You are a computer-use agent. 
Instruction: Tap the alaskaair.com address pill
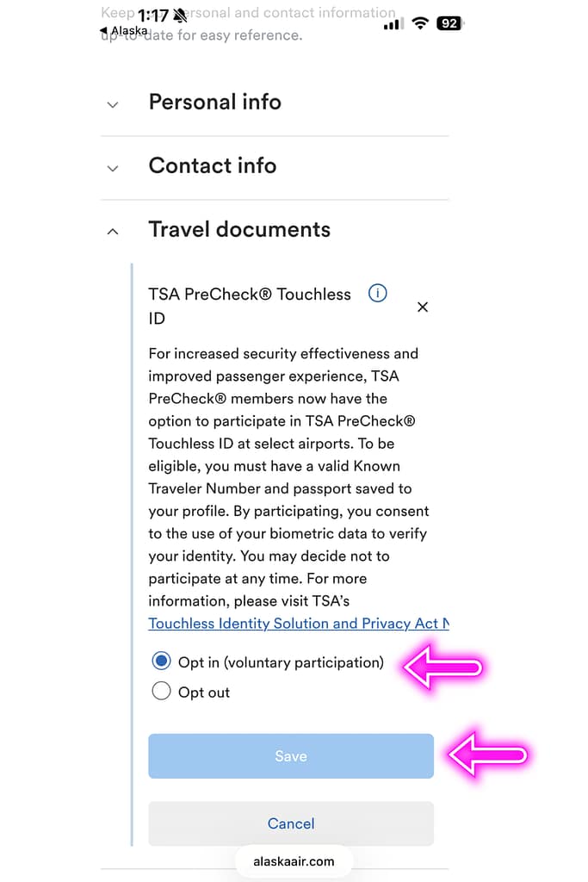pyautogui.click(x=294, y=861)
